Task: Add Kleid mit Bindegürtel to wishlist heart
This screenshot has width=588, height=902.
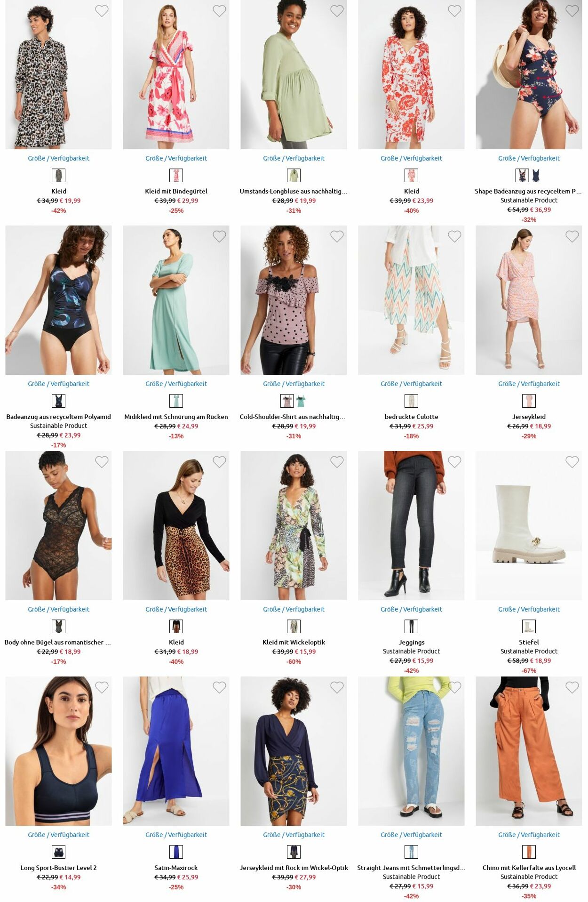Action: [219, 11]
